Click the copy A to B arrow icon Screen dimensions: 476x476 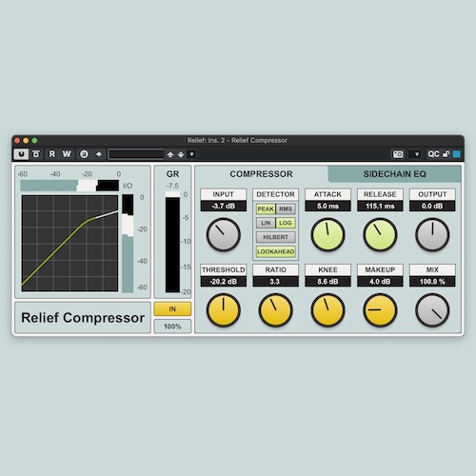pyautogui.click(x=99, y=154)
